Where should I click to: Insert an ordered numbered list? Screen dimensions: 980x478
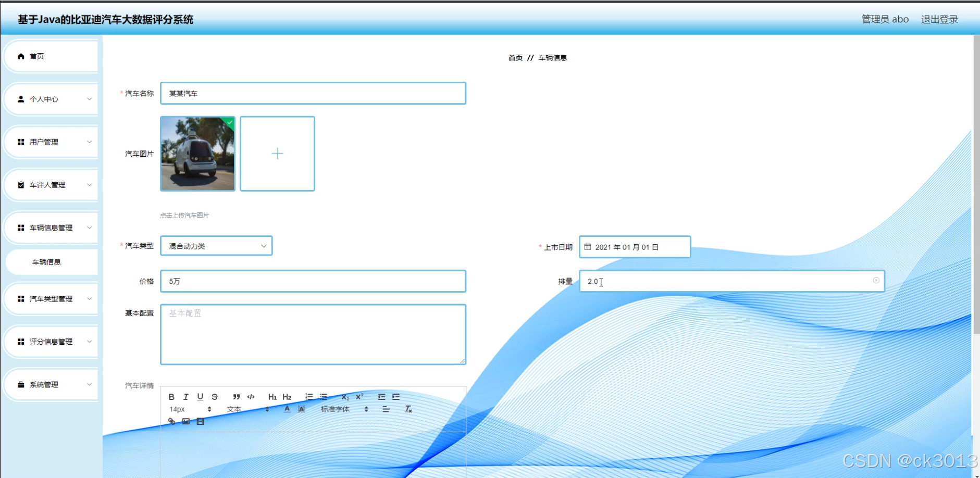coord(309,397)
